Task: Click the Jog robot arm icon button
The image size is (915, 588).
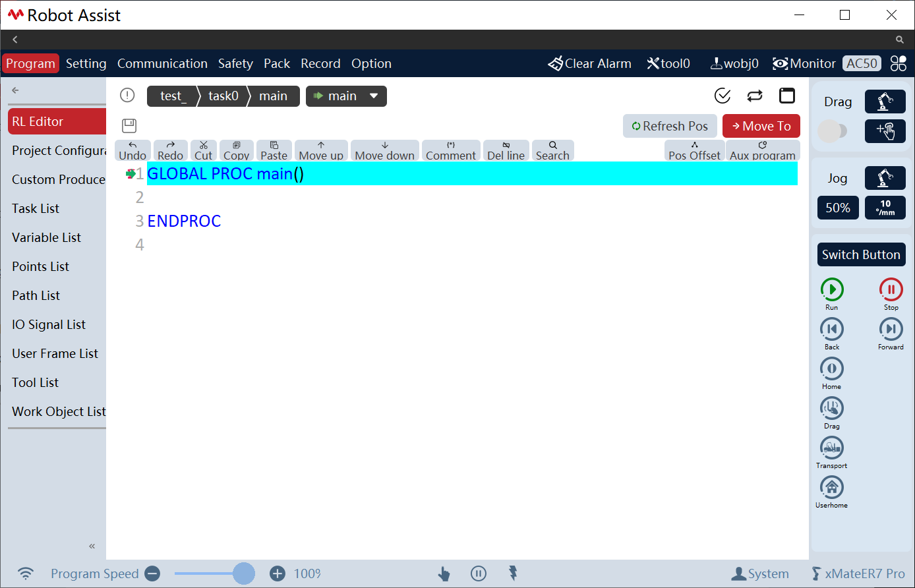Action: pos(885,178)
